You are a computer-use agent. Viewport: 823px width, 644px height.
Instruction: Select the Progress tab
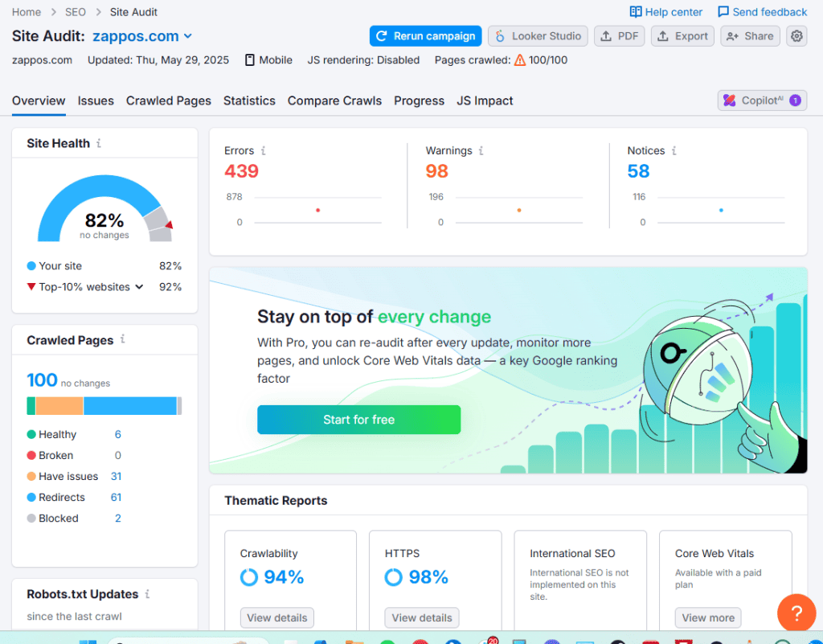419,100
